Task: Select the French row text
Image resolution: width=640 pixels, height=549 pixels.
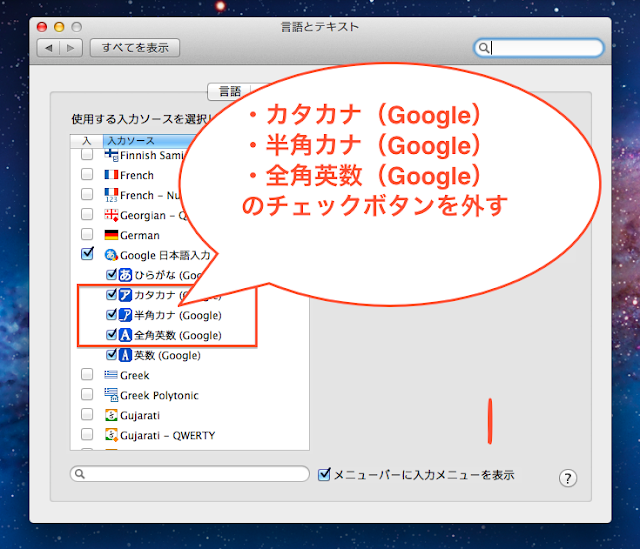Action: point(137,176)
